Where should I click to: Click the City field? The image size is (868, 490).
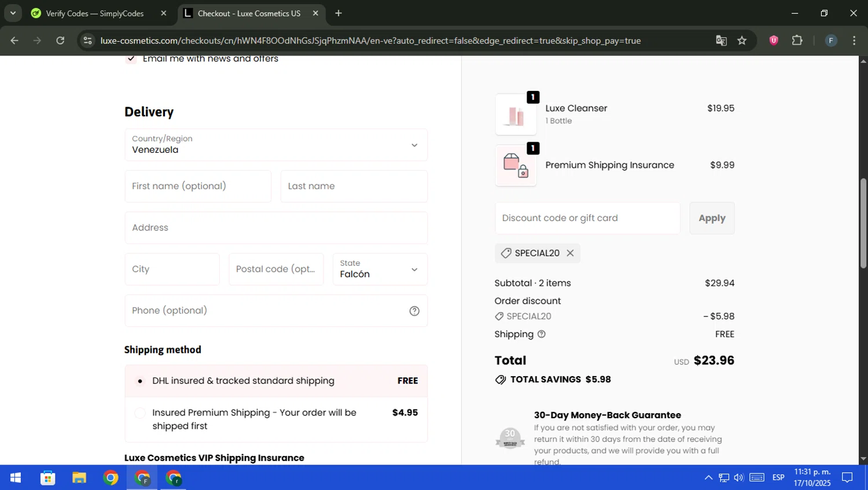click(x=172, y=269)
